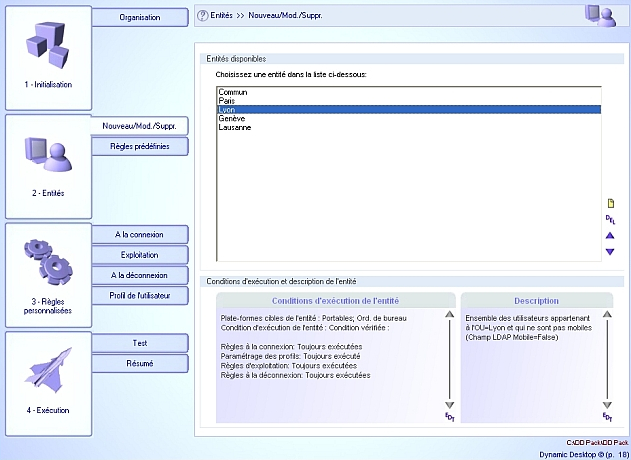Click Nouveau/Mod./Suppr. in the breadcrumb
This screenshot has width=631, height=460.
(285, 16)
